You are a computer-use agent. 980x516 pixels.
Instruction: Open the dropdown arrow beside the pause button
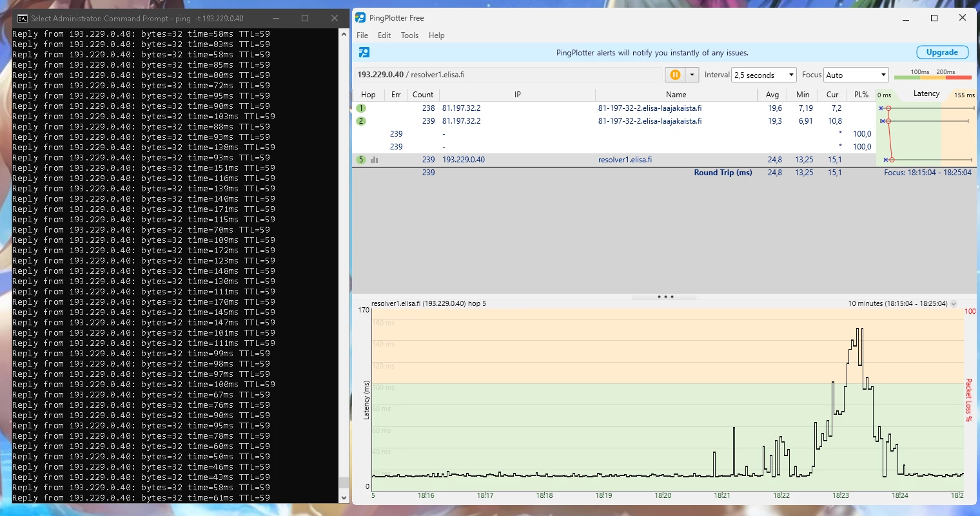pyautogui.click(x=692, y=75)
